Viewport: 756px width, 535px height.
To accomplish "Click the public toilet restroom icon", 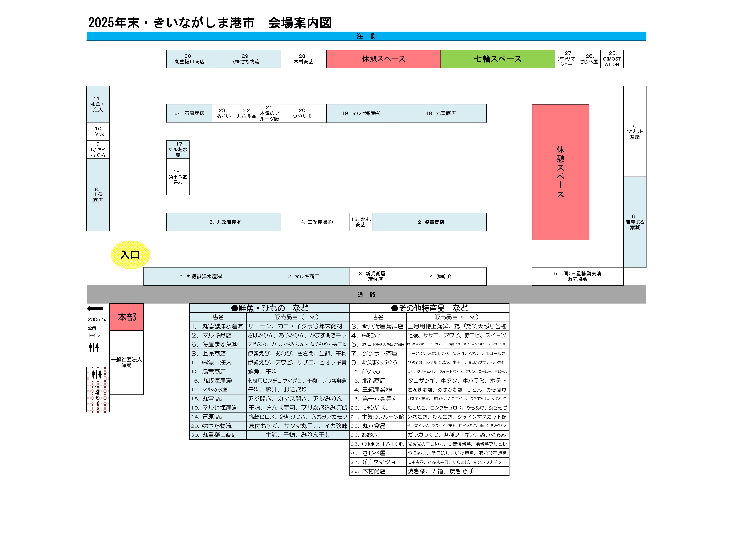I will click(x=94, y=347).
